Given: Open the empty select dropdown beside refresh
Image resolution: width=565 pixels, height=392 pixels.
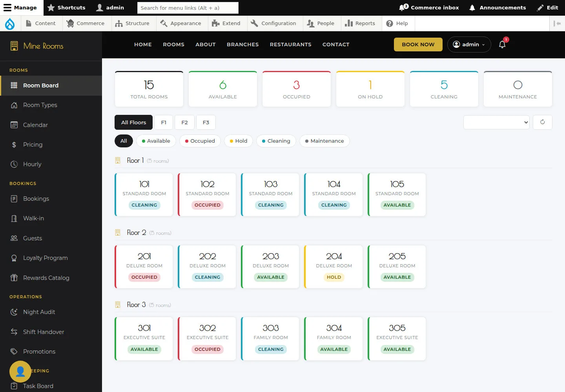Looking at the screenshot, I should point(496,122).
